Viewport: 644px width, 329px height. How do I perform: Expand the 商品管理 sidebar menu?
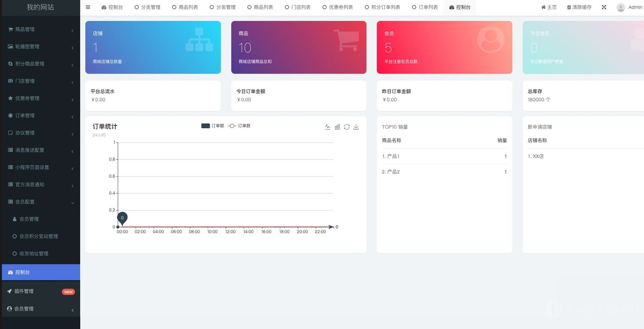click(40, 29)
